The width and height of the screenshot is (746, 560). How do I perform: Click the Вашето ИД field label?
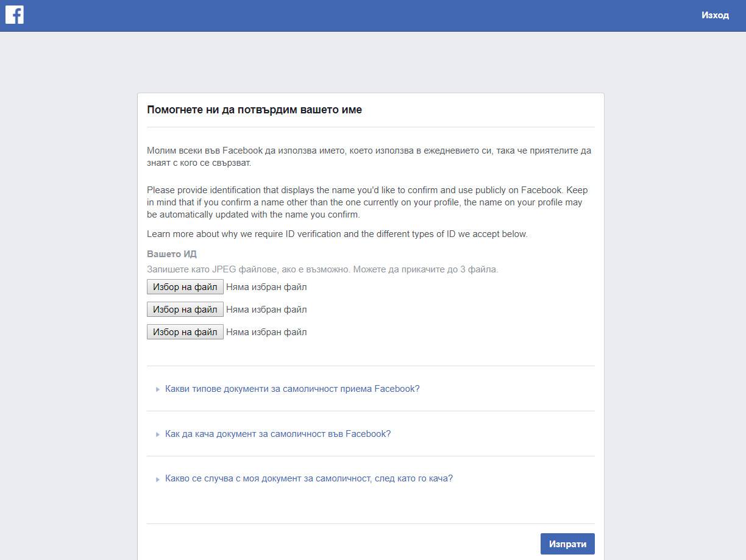tap(172, 254)
